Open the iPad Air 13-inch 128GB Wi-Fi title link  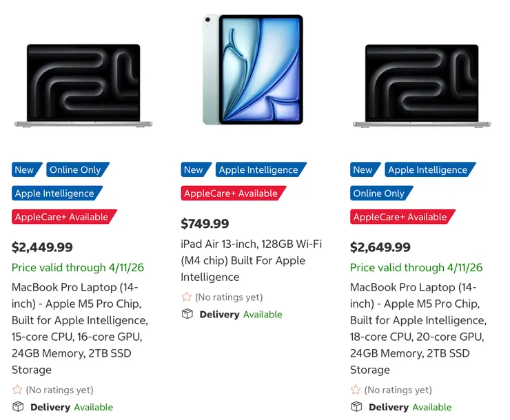pos(252,260)
